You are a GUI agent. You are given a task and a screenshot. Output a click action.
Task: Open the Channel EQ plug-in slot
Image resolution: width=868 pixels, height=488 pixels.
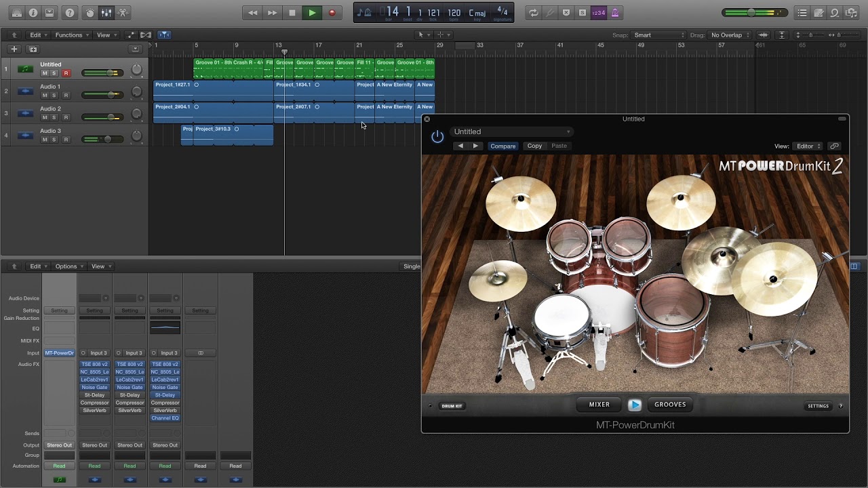pos(165,418)
